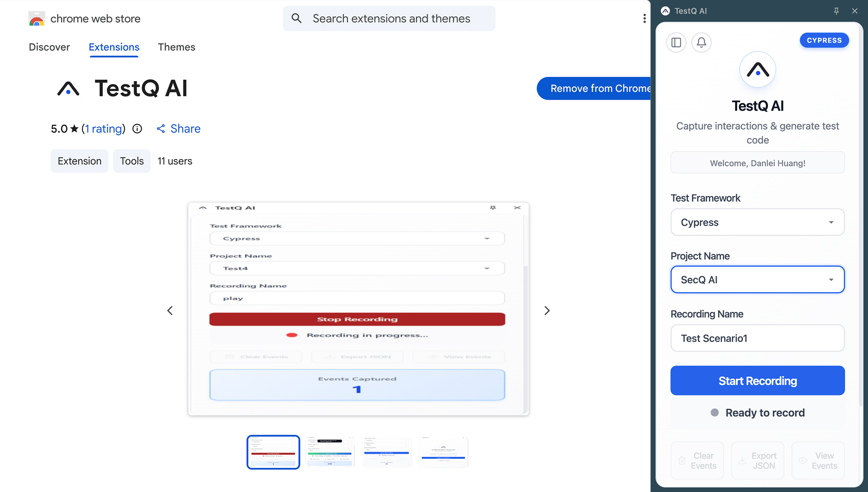
Task: Focus the Search extensions and themes field
Action: (389, 18)
